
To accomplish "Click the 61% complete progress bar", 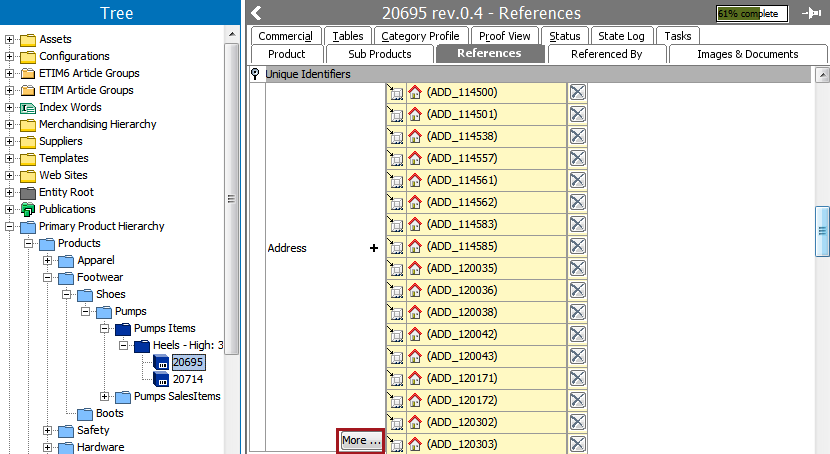I will tap(752, 14).
